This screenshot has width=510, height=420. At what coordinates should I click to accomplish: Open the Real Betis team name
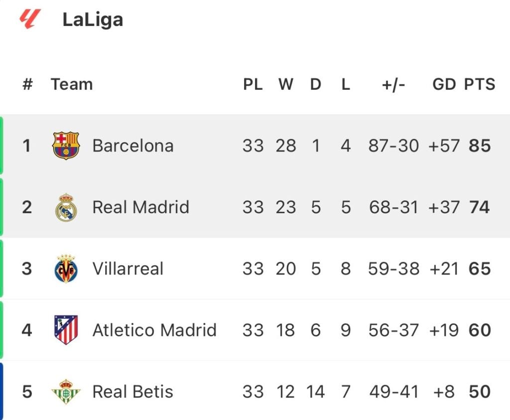pos(132,392)
